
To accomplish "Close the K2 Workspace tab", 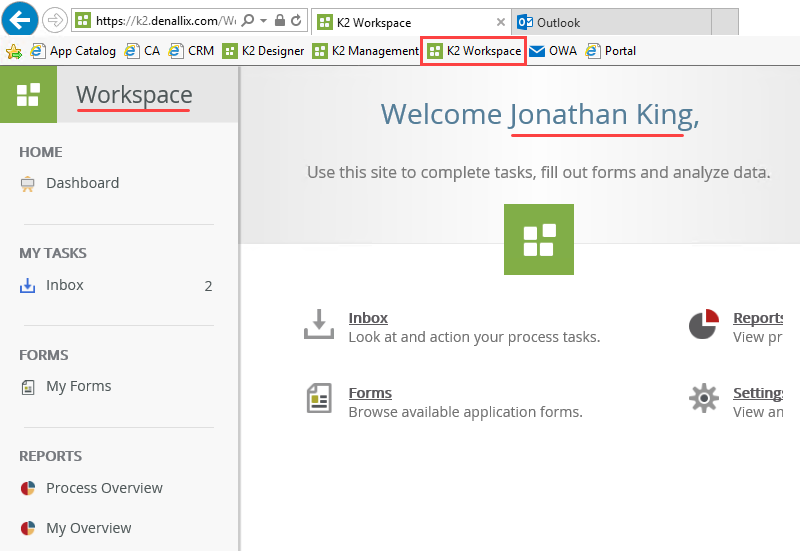I will (x=501, y=22).
